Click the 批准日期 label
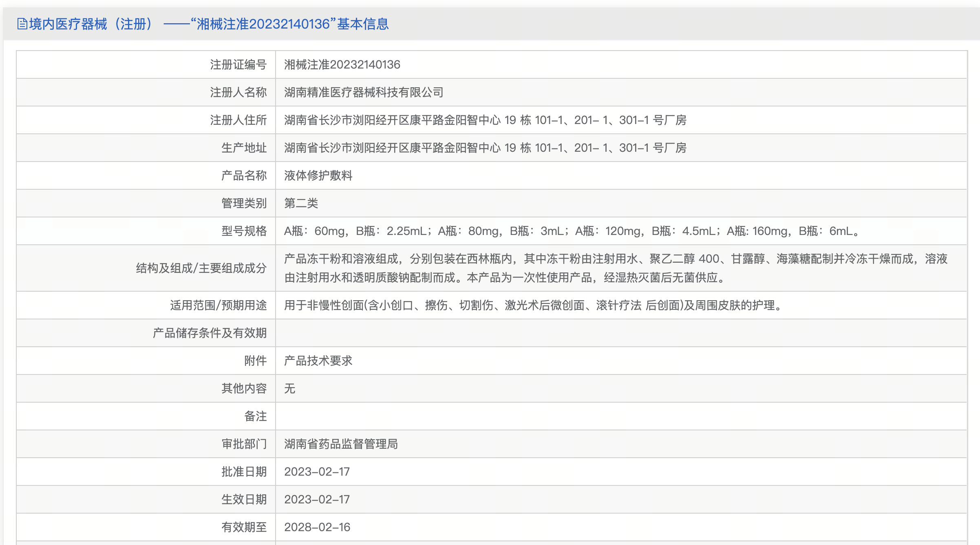This screenshot has width=980, height=545. (244, 472)
